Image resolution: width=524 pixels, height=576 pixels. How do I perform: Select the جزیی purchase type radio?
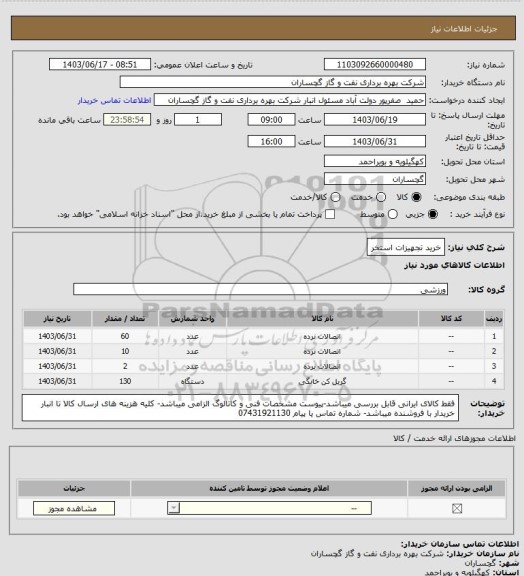433,214
